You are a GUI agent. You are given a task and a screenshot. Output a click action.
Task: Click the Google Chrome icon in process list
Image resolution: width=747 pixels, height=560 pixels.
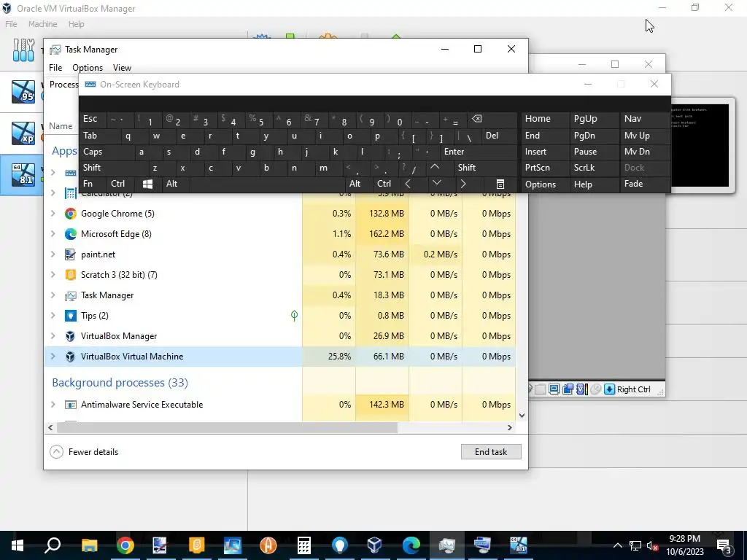(x=71, y=214)
